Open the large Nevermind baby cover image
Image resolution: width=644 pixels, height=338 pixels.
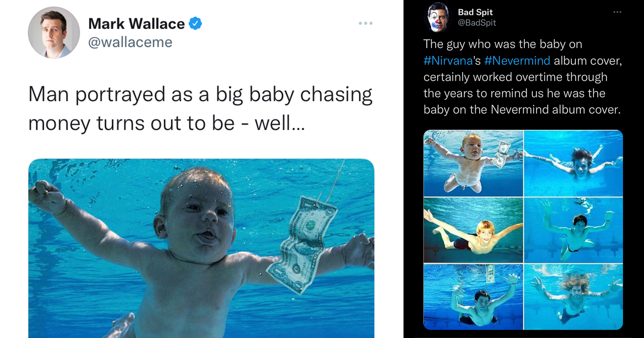coord(201,248)
